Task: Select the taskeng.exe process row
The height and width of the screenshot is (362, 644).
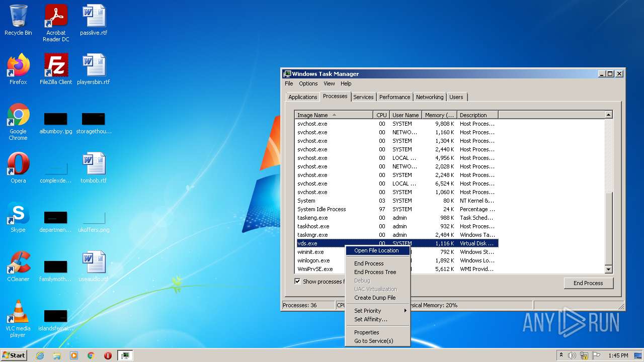Action: (396, 218)
